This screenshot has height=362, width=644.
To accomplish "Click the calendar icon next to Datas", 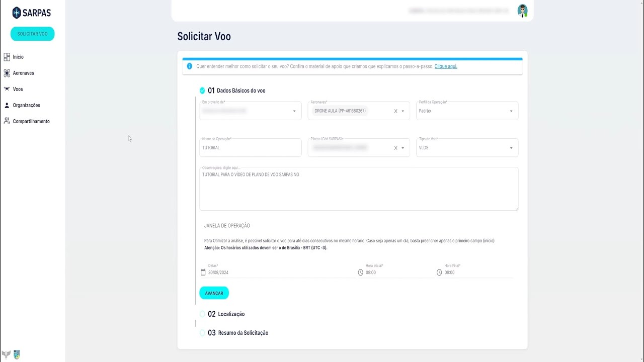I will tap(203, 273).
